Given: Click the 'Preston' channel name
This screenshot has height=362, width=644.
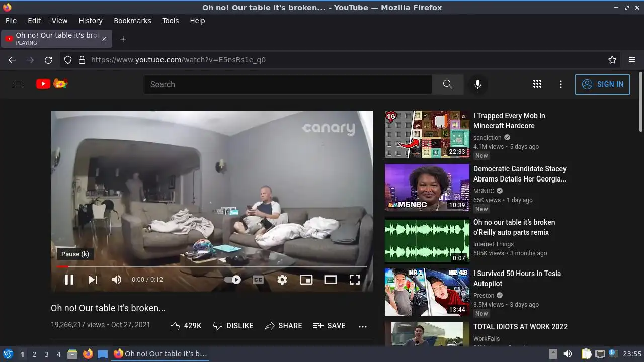Looking at the screenshot, I should (x=484, y=296).
